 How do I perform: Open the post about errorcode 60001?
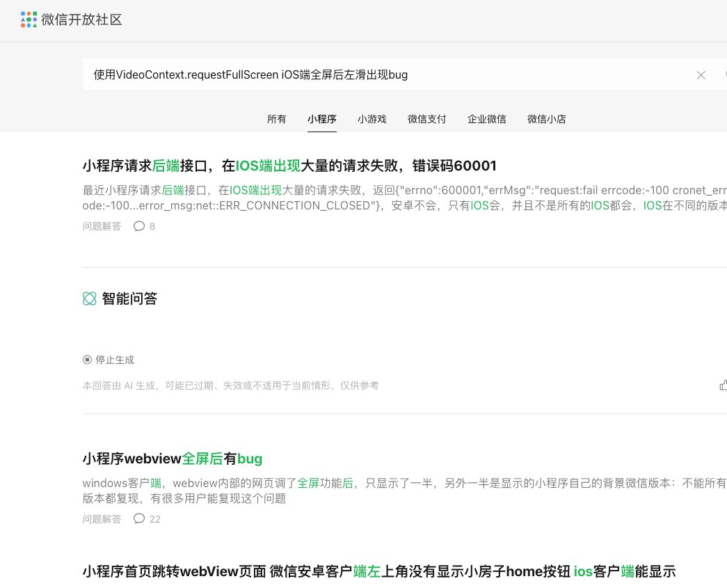pyautogui.click(x=289, y=166)
